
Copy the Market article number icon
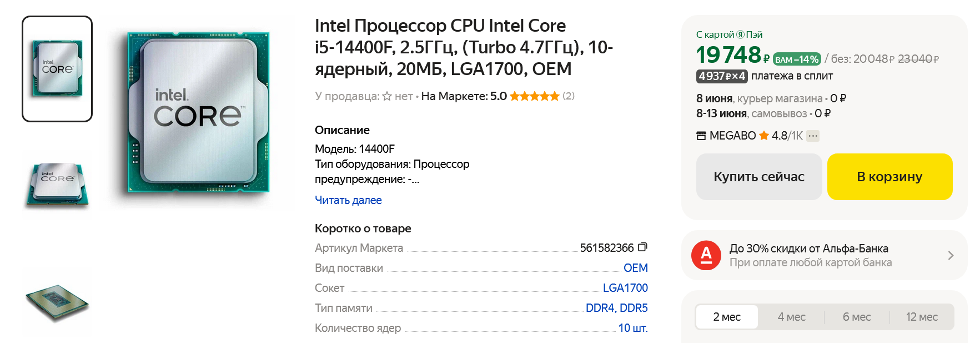(x=642, y=247)
